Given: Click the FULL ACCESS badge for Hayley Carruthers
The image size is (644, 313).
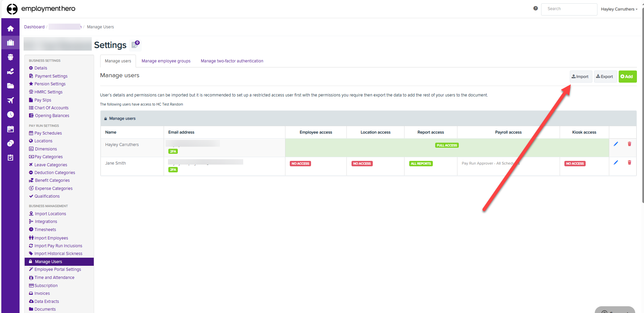Looking at the screenshot, I should 447,145.
